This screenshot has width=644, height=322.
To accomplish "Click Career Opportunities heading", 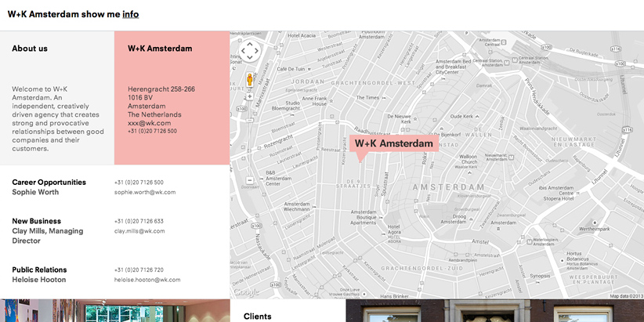I will 49,183.
